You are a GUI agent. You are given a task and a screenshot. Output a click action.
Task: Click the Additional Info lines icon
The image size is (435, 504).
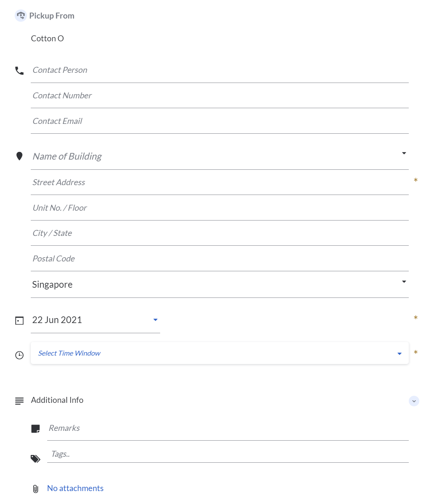pyautogui.click(x=20, y=401)
